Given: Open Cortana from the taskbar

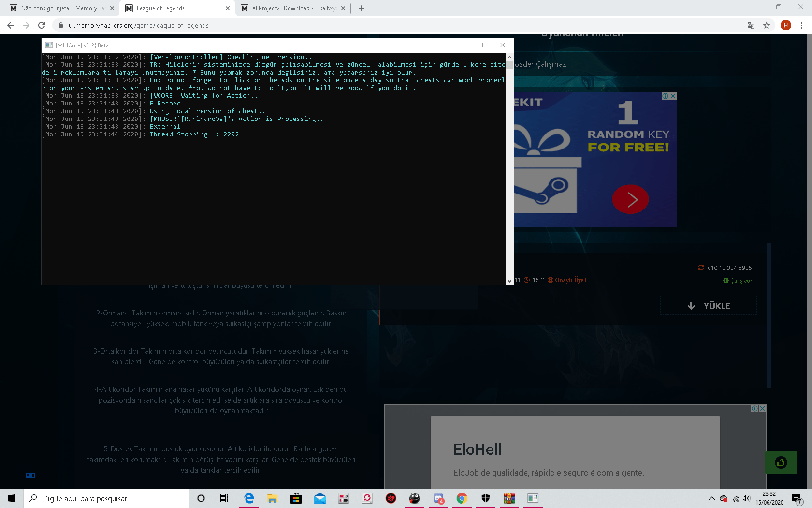Looking at the screenshot, I should pyautogui.click(x=201, y=498).
